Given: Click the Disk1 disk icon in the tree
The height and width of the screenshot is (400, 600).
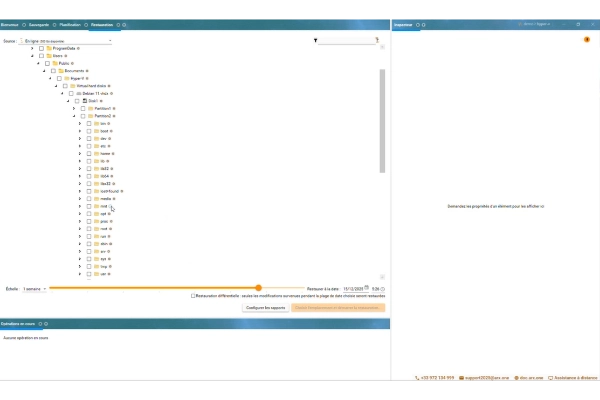Looking at the screenshot, I should (x=82, y=100).
